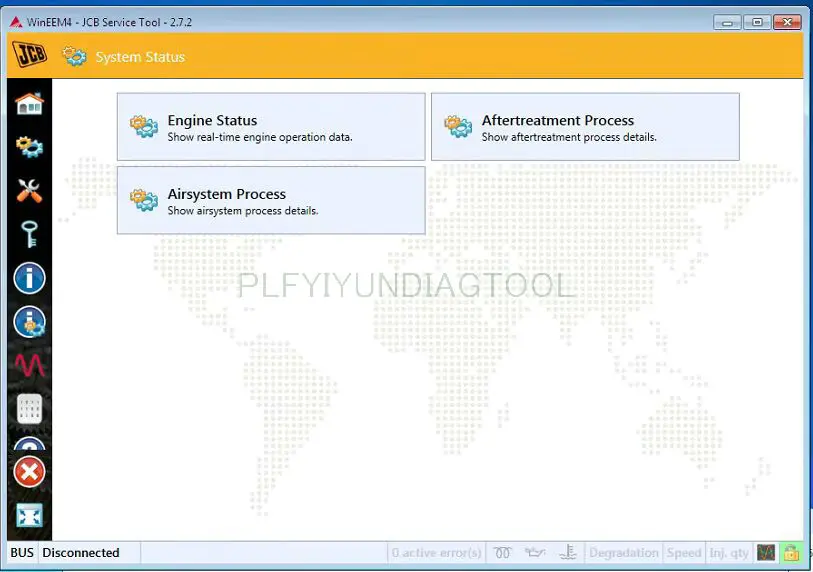Open the wrench and screwdriver tools icon

pyautogui.click(x=30, y=191)
